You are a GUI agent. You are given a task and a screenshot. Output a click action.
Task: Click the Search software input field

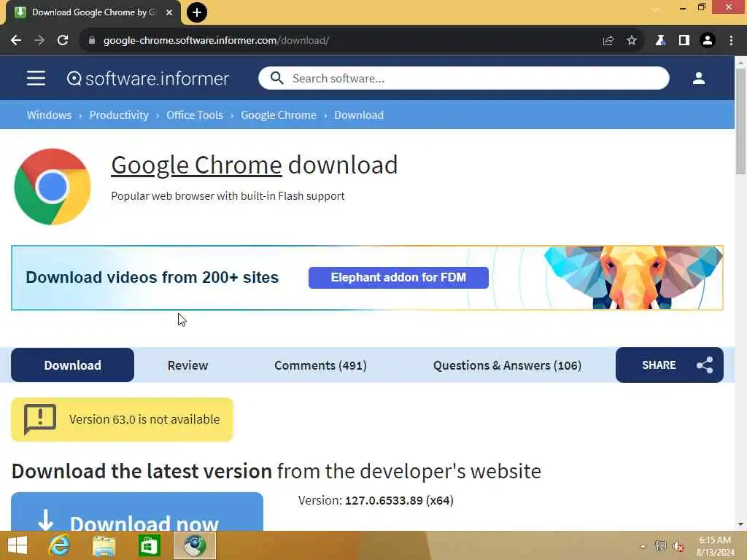click(x=463, y=78)
